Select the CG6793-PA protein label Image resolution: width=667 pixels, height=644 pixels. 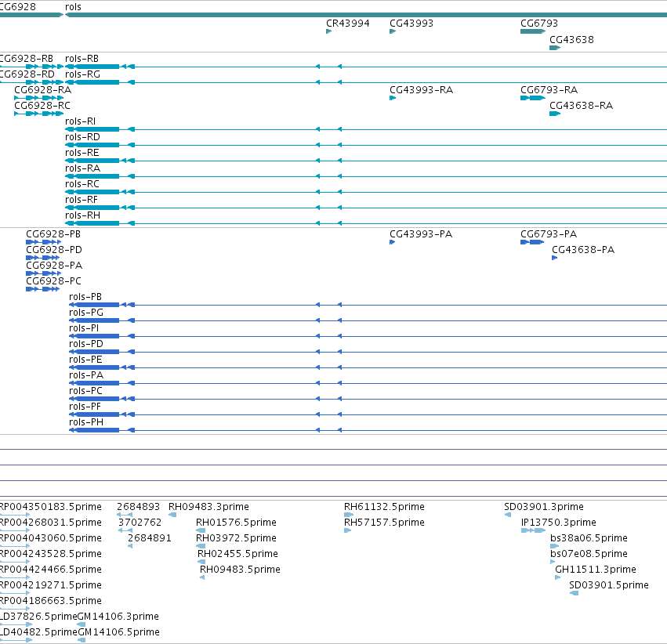coord(549,234)
